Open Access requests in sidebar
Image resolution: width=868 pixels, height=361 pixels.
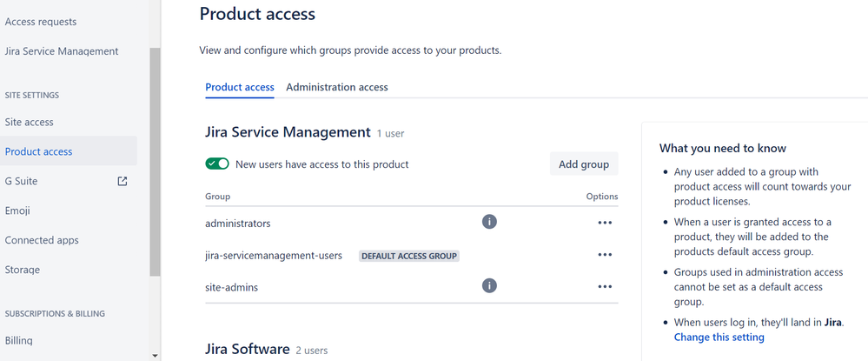[41, 22]
